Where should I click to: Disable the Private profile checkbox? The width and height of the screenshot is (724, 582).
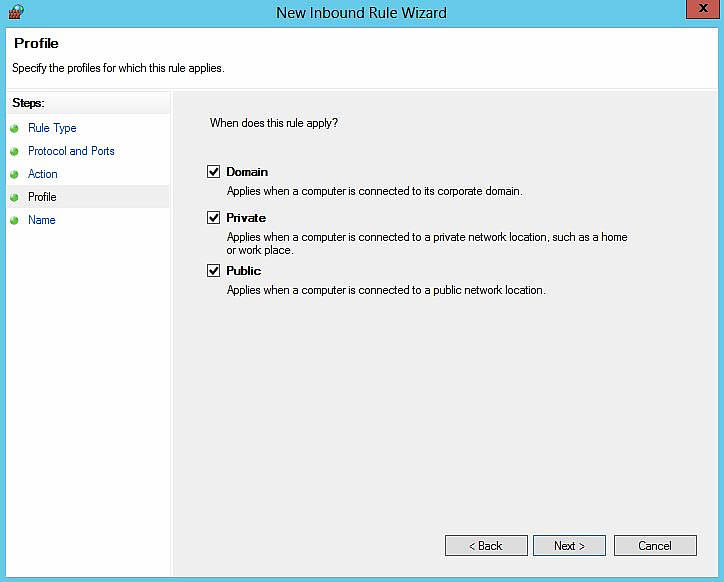pos(213,218)
